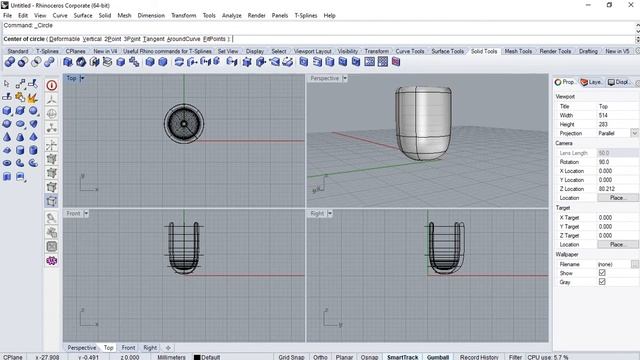This screenshot has height=360, width=640.
Task: Select the Cylinder solid tool
Action: [x=20, y=150]
